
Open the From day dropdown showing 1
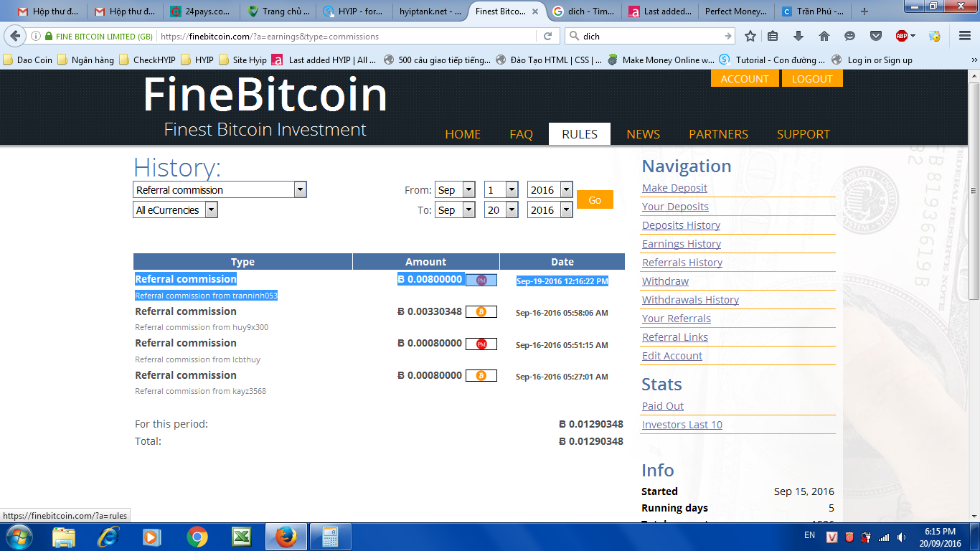point(501,189)
